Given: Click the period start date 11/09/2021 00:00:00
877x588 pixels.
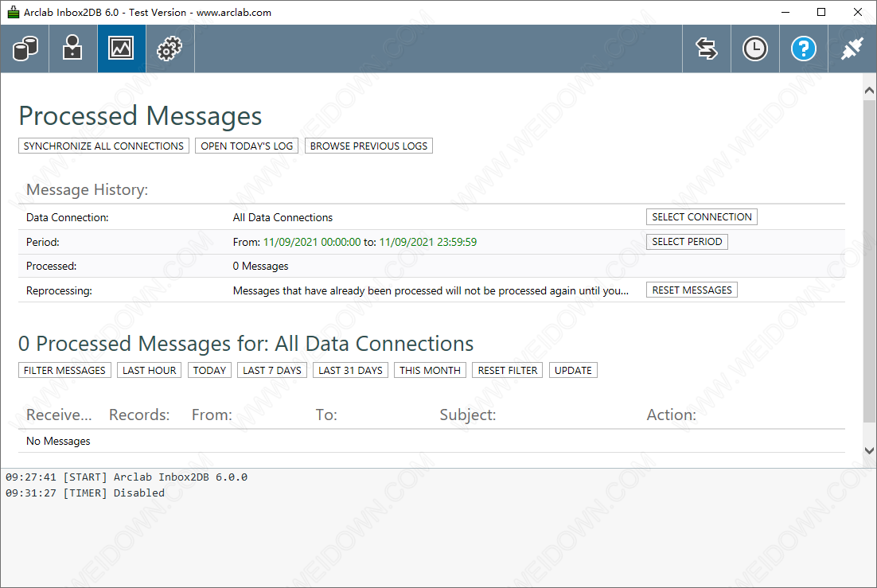Looking at the screenshot, I should [312, 242].
